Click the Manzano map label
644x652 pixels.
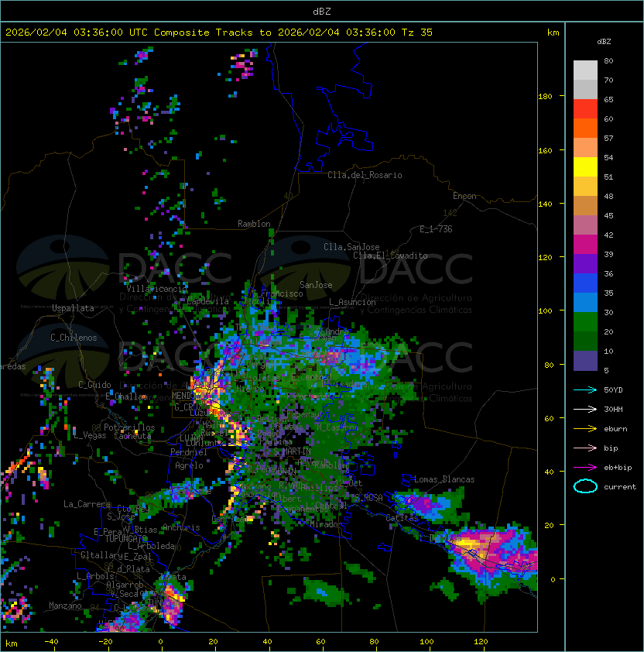tap(65, 606)
